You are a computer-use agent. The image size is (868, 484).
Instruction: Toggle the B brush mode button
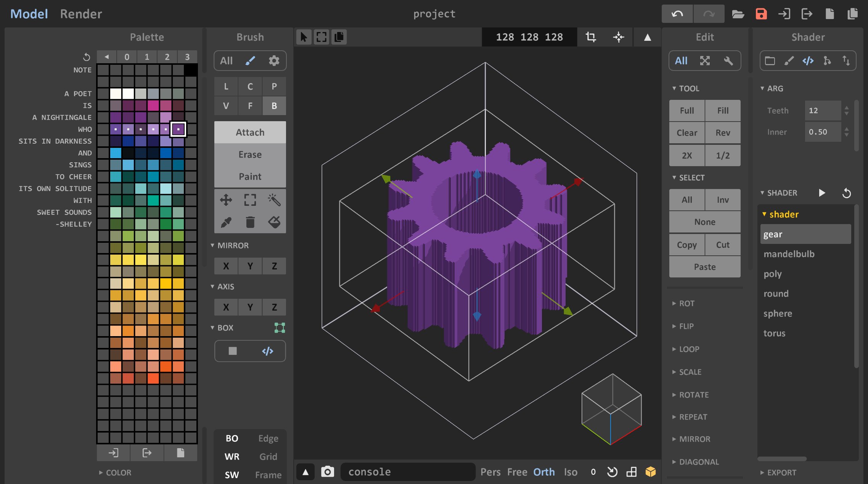pyautogui.click(x=274, y=106)
